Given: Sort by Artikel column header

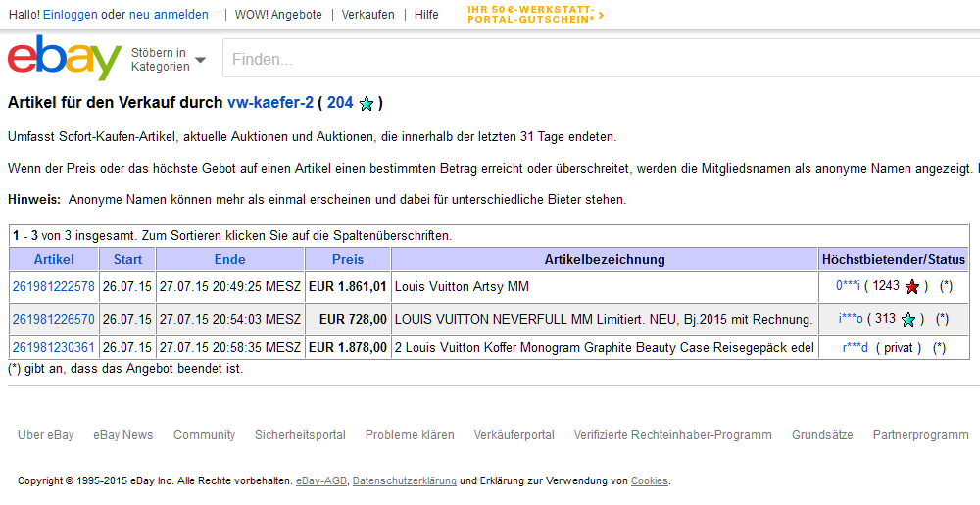Looking at the screenshot, I should tap(54, 259).
